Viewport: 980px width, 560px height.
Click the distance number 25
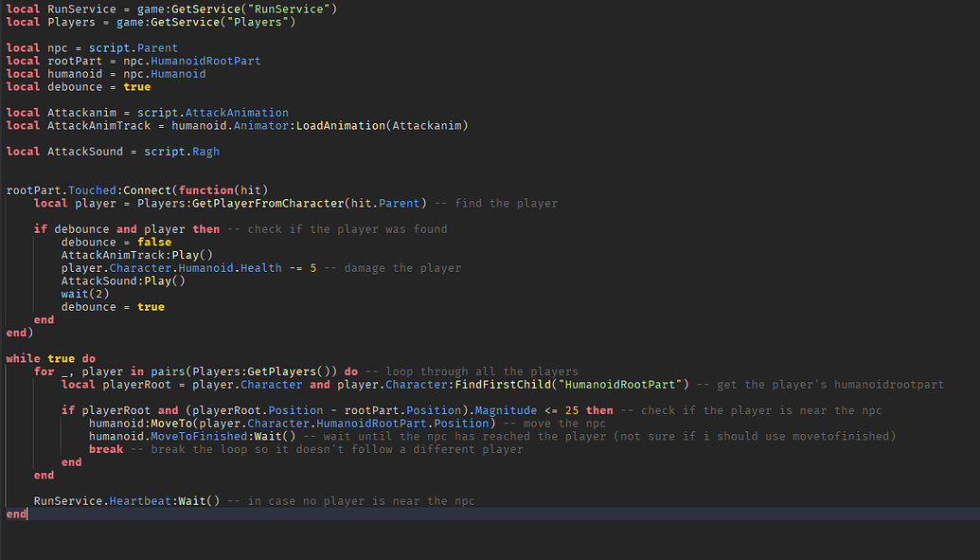coord(572,410)
